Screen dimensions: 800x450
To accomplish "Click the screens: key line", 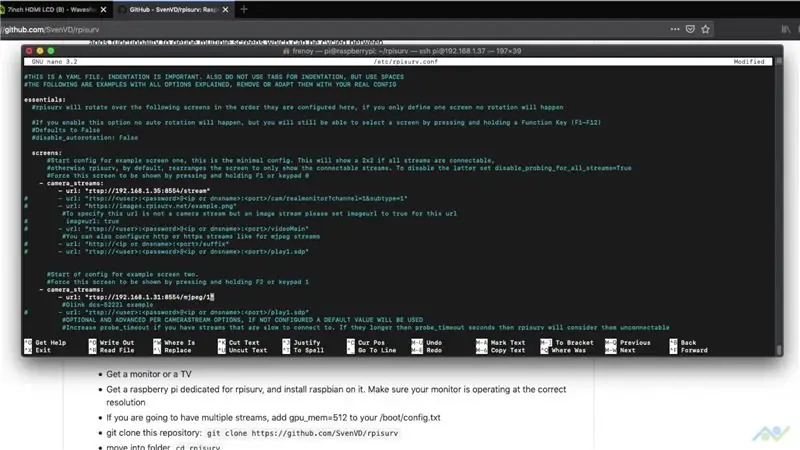I will coord(47,153).
